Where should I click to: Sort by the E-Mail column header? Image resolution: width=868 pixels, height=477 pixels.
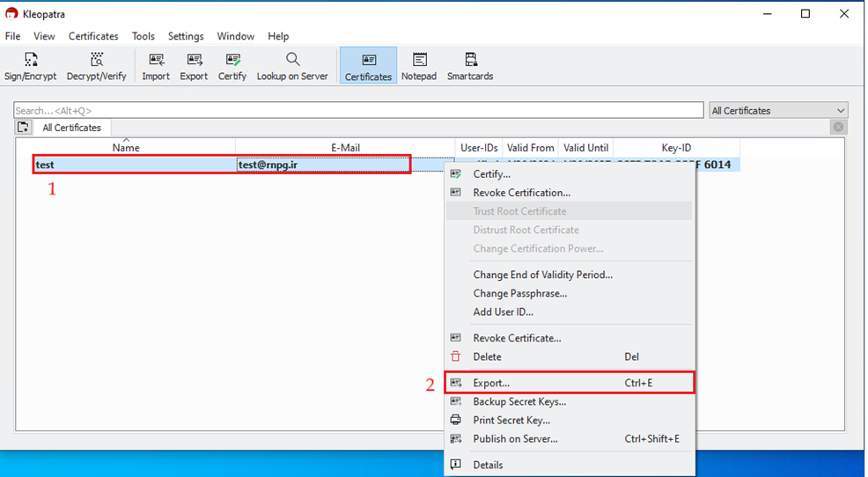coord(345,148)
